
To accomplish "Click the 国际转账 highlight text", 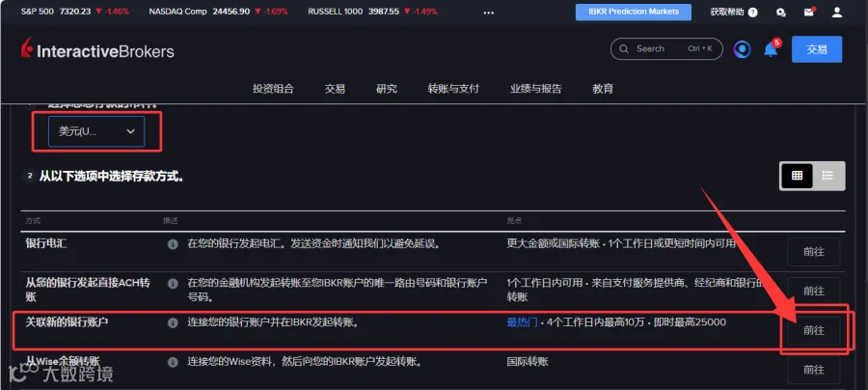I will click(527, 362).
